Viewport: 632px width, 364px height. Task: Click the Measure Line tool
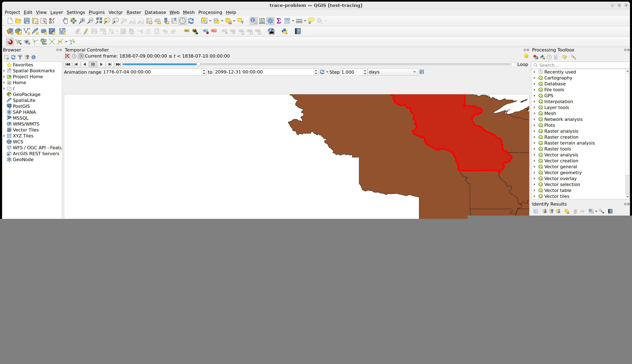(x=299, y=21)
